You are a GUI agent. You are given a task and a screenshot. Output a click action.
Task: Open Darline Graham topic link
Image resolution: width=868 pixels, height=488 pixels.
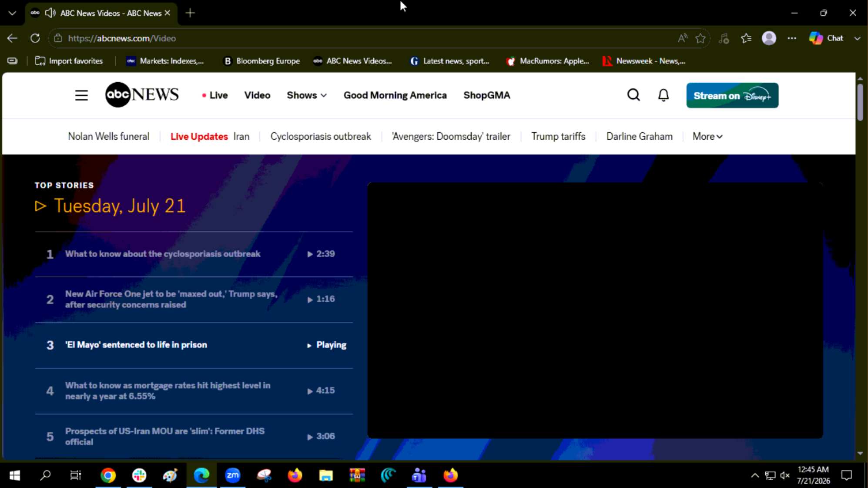pos(639,137)
